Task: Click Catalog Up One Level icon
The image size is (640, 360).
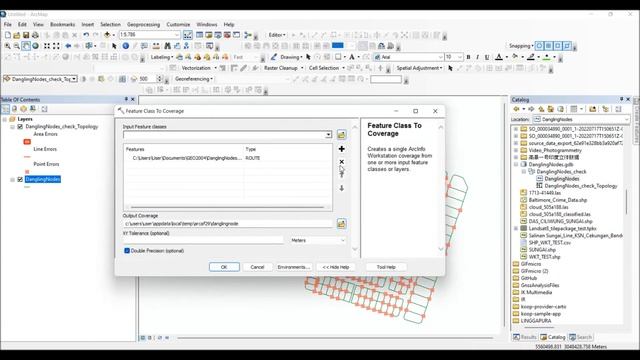Action: point(541,109)
